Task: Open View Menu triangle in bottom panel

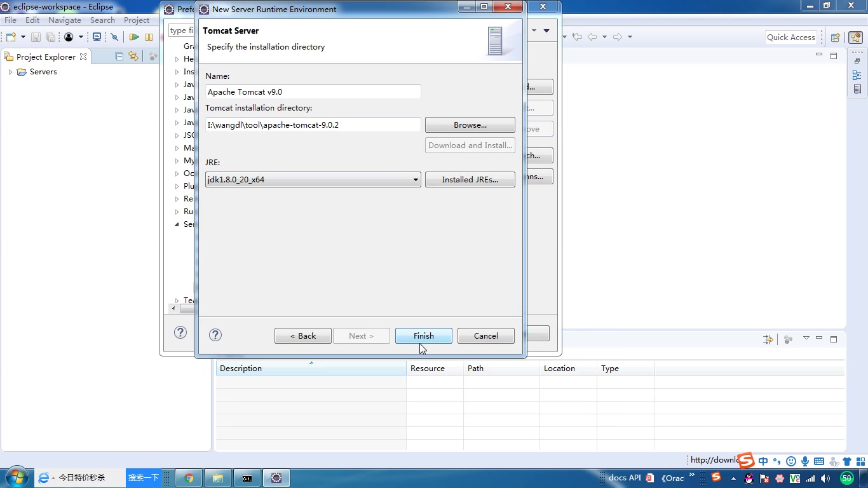Action: point(806,338)
